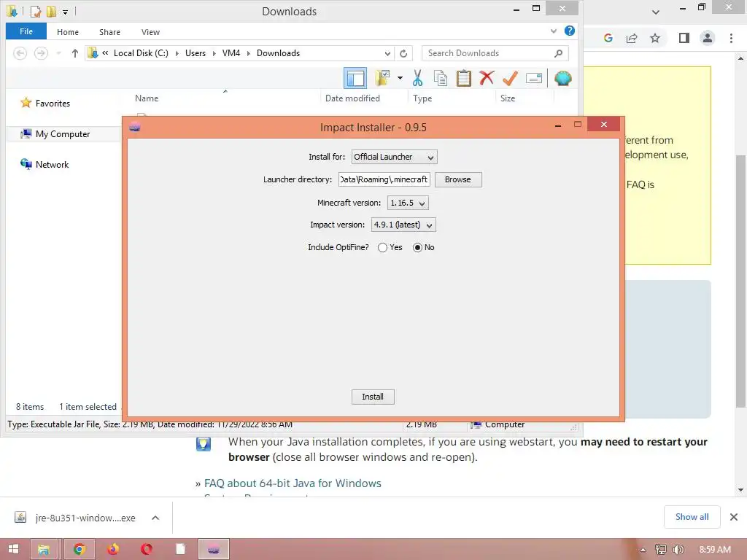747x560 pixels.
Task: Close Chrome's downloads bar
Action: click(734, 517)
